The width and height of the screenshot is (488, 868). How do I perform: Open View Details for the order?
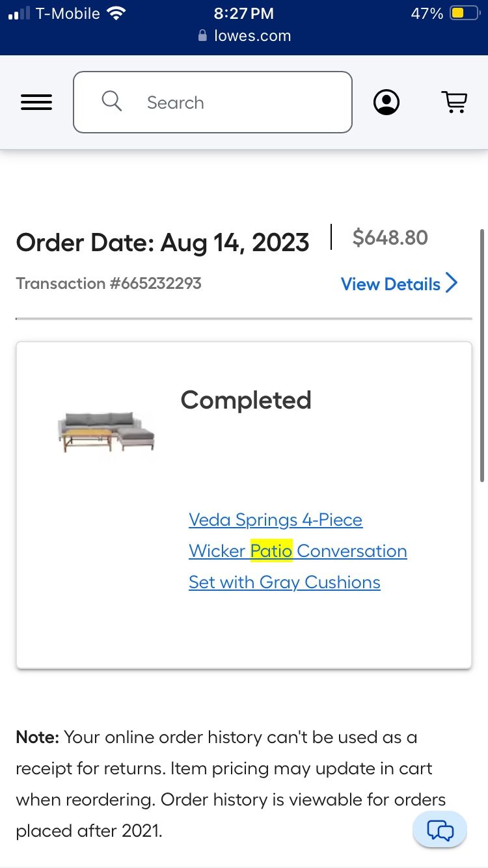tap(400, 284)
